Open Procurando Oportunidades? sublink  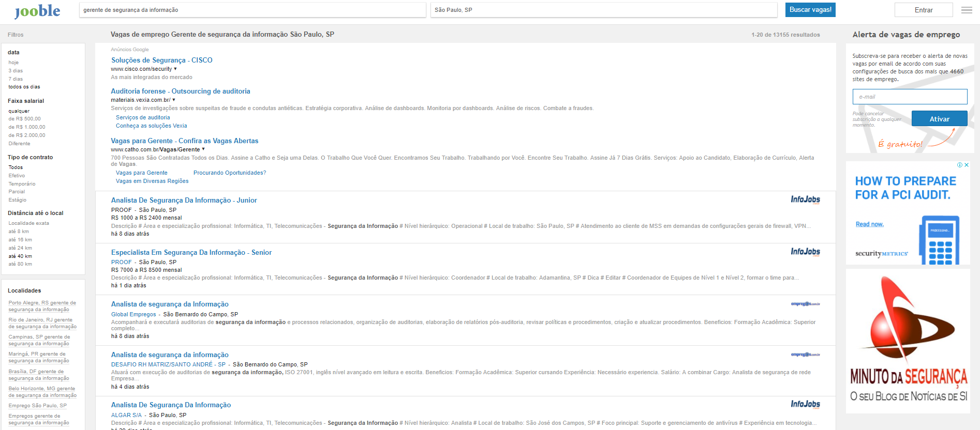[x=230, y=173]
